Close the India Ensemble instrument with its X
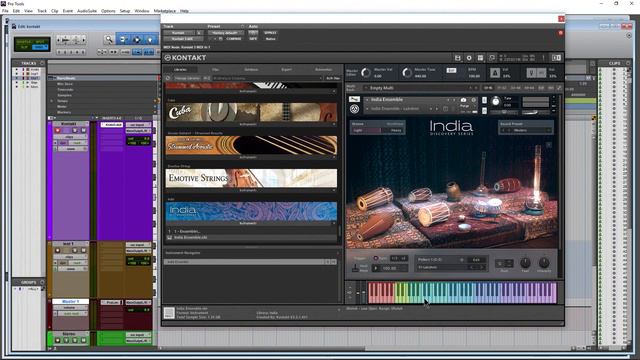The width and height of the screenshot is (640, 360). [x=553, y=98]
